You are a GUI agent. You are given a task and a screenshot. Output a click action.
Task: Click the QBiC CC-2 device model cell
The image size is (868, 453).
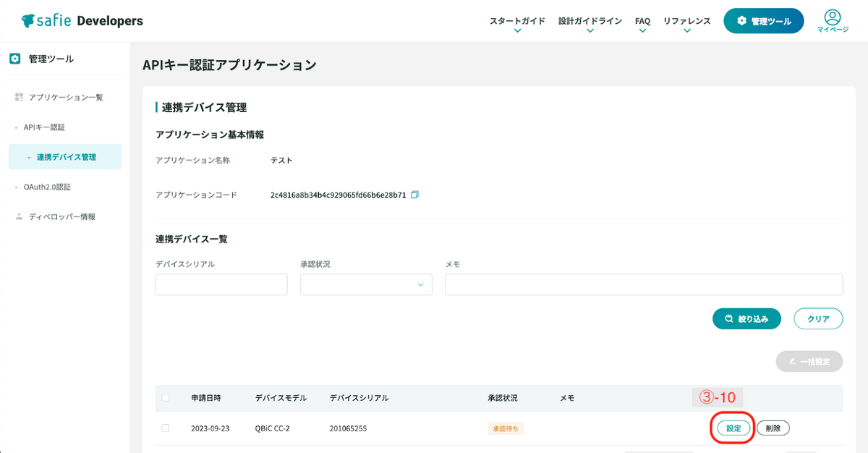[x=272, y=428]
